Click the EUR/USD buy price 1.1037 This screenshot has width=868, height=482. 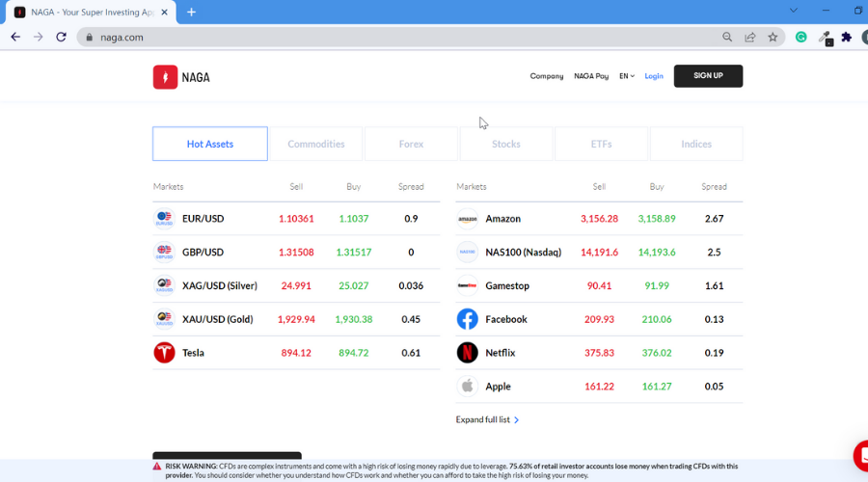pos(354,219)
